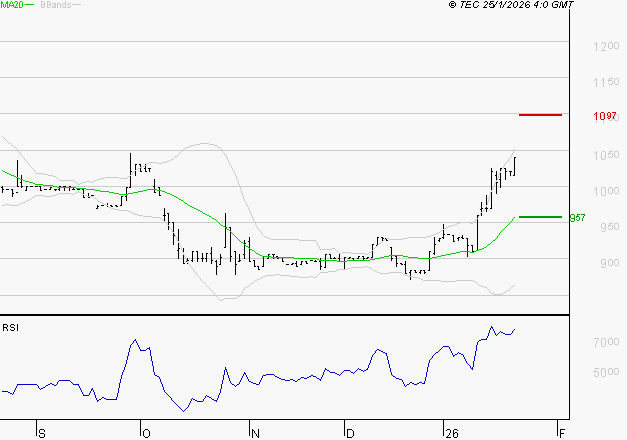Image resolution: width=627 pixels, height=440 pixels.
Task: Click the MA20 legend label
Action: pos(12,5)
